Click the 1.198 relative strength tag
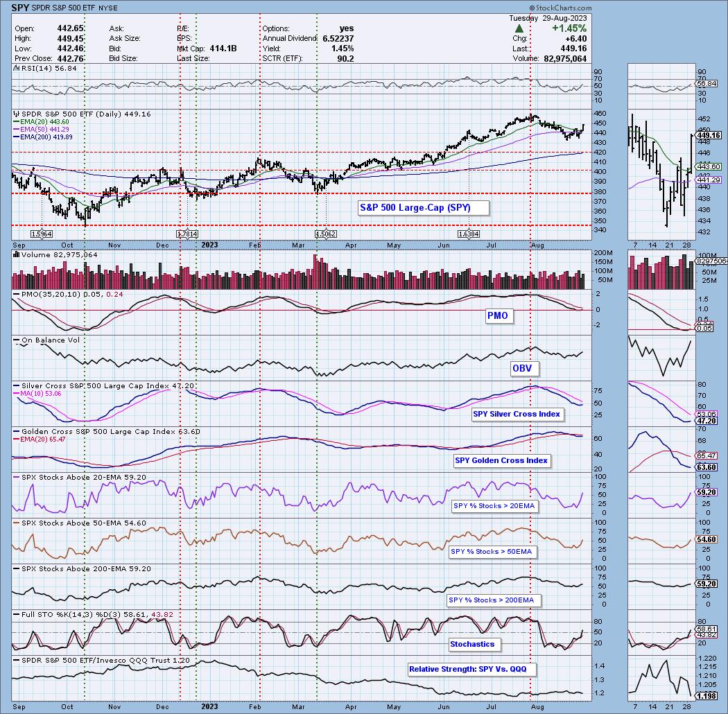Screen dimensions: 728x714 pyautogui.click(x=707, y=696)
